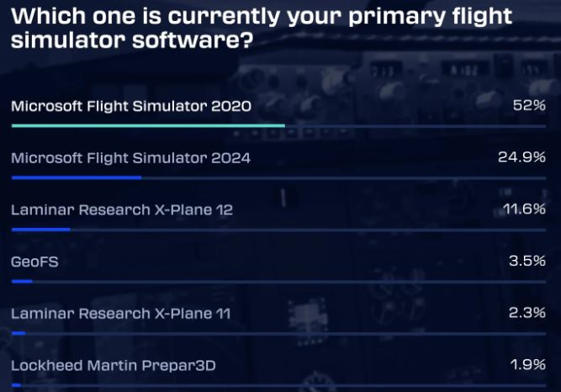
Task: Click the Prepar3D progress bar
Action: click(16, 385)
